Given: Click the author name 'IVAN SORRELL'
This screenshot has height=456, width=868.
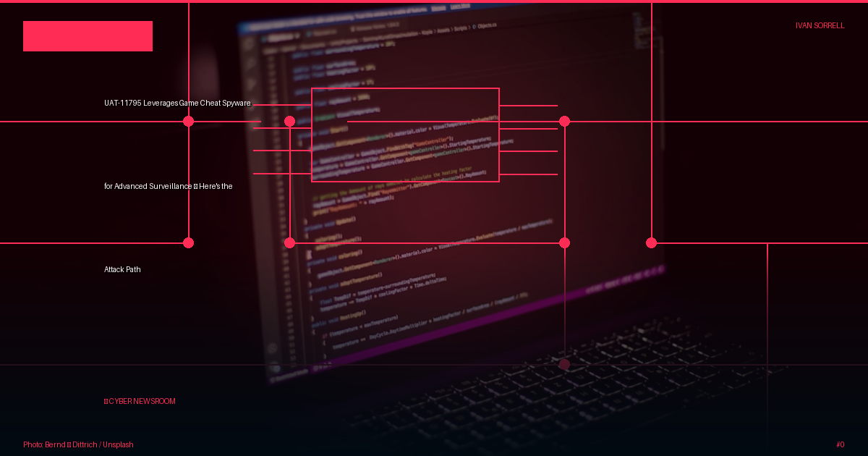Looking at the screenshot, I should (x=820, y=25).
